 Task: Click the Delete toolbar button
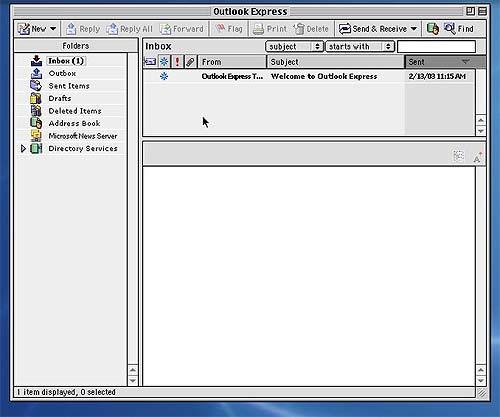(x=311, y=29)
